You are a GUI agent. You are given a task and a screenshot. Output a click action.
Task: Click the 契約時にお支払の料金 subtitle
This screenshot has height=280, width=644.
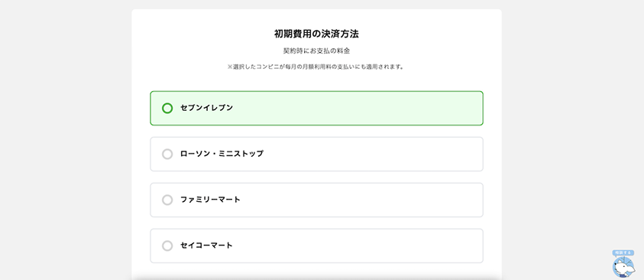316,51
